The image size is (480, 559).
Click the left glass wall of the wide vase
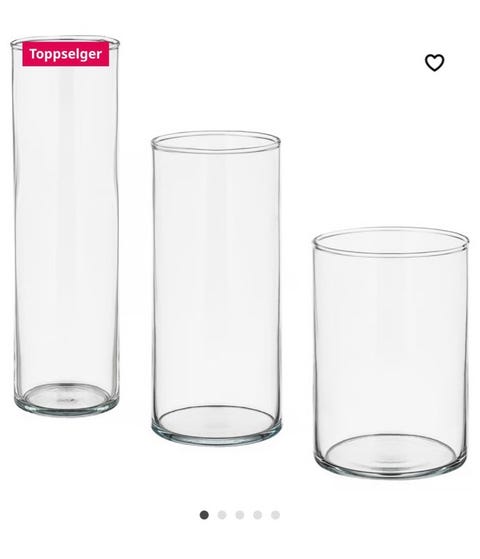pyautogui.click(x=315, y=353)
